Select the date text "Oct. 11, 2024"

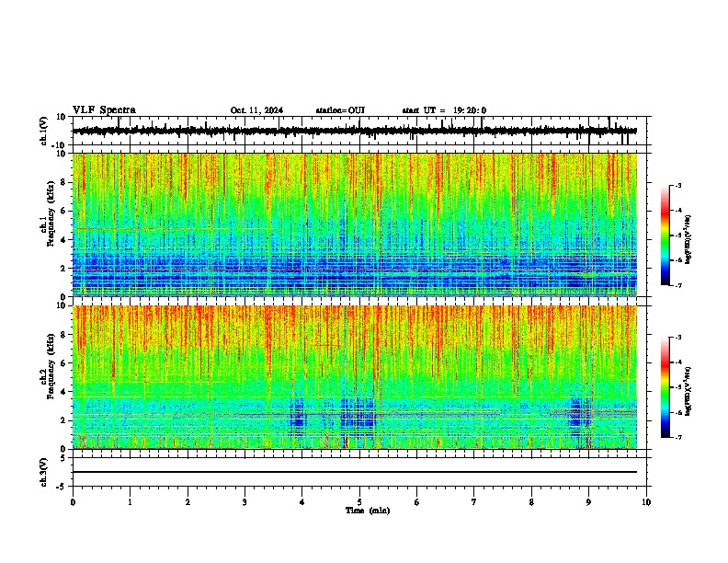pos(256,110)
